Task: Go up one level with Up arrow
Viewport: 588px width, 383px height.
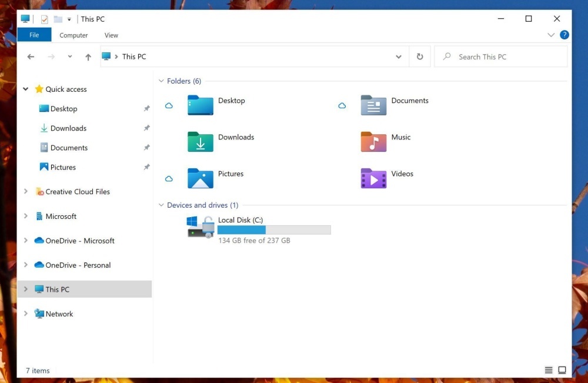Action: [x=88, y=57]
